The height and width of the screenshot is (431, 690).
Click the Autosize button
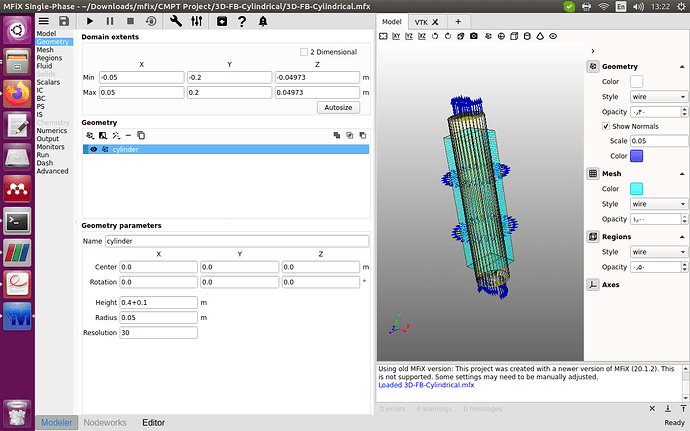click(x=338, y=107)
